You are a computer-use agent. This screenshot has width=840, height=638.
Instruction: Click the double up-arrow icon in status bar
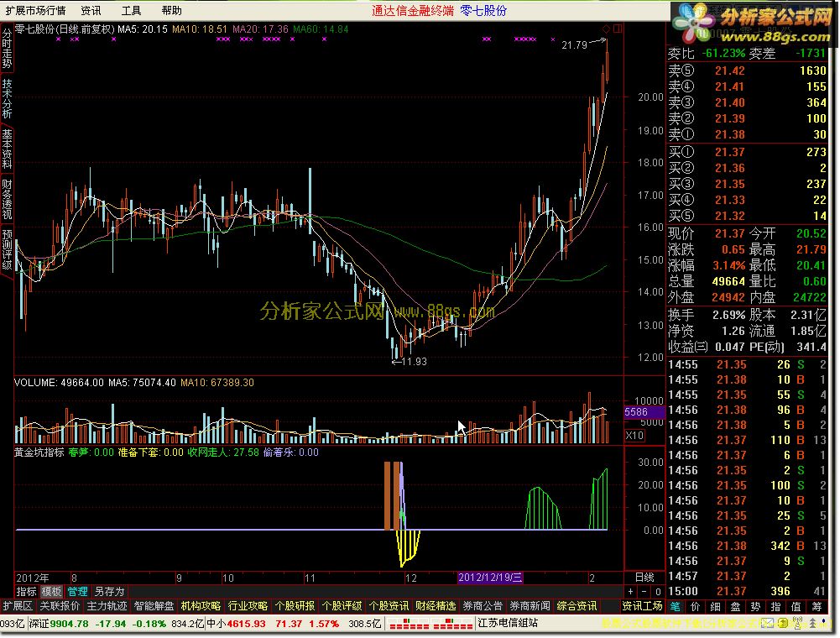pos(813,624)
